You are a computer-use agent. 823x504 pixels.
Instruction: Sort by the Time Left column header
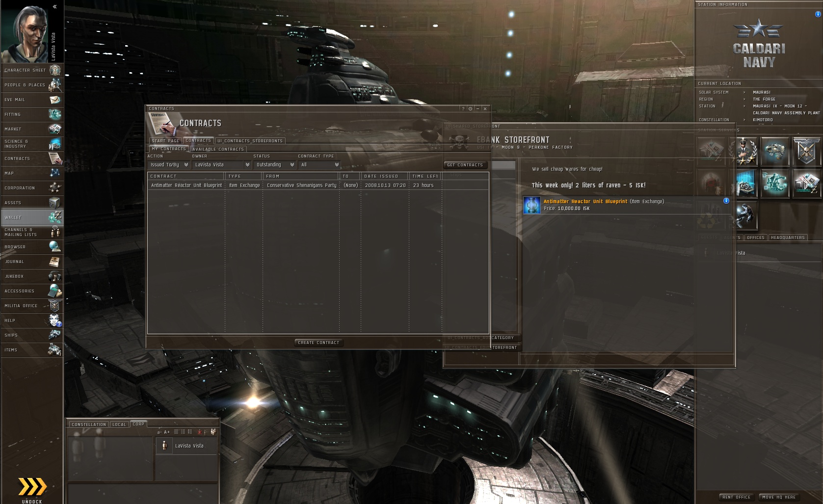pyautogui.click(x=425, y=176)
